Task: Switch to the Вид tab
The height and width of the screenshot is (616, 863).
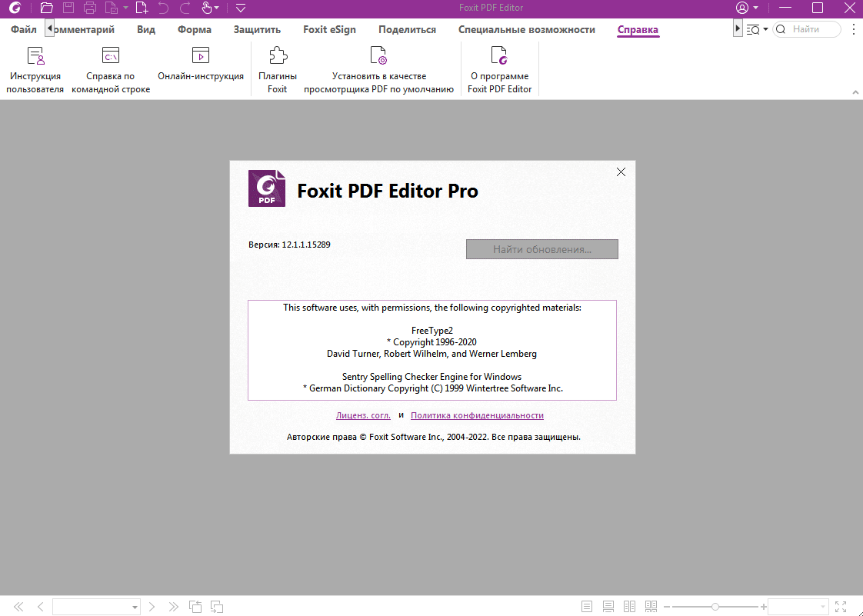Action: 146,30
